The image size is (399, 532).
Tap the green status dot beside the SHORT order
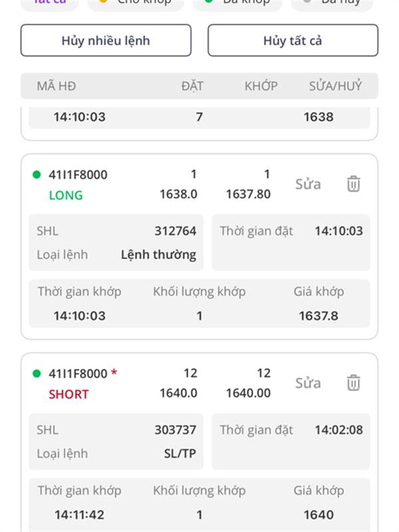coord(37,374)
